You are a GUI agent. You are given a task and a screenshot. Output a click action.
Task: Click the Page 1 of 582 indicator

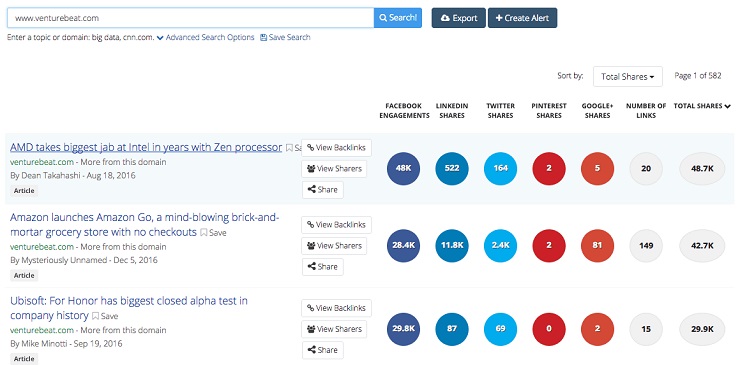click(x=698, y=76)
